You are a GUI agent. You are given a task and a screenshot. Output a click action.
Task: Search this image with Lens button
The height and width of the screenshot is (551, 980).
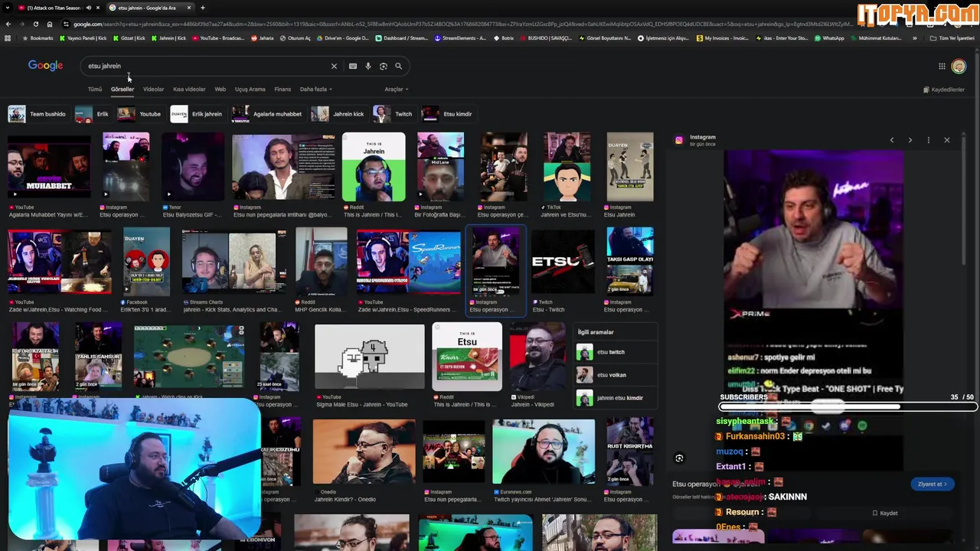(x=679, y=458)
